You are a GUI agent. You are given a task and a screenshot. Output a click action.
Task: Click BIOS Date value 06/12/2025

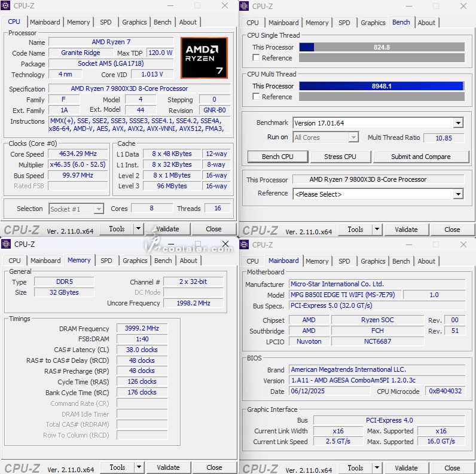329,391
